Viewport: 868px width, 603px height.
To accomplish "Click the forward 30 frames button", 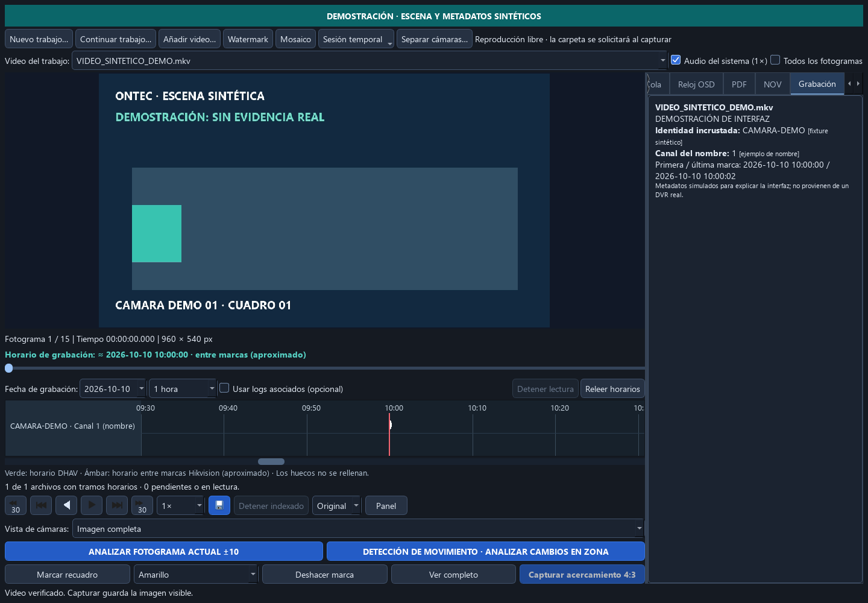I will (142, 505).
